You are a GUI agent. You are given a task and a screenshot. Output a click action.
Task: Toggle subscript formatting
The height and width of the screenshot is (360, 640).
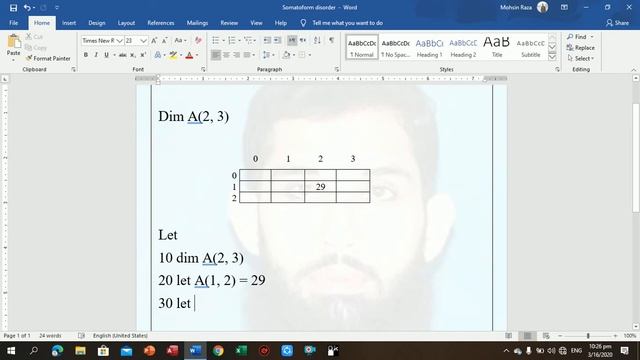[x=133, y=55]
